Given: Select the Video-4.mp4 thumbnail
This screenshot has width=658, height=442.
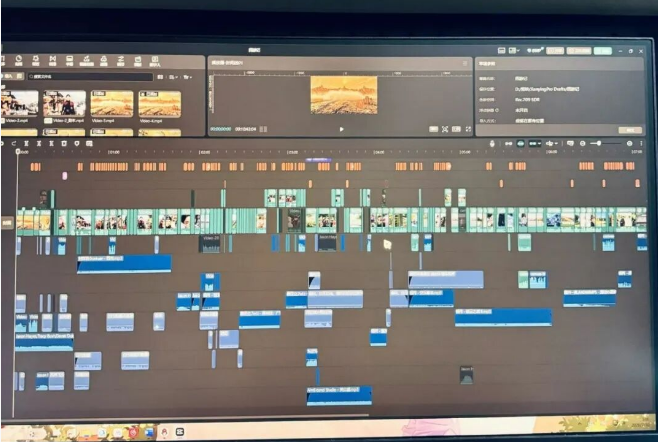Looking at the screenshot, I should (x=160, y=103).
